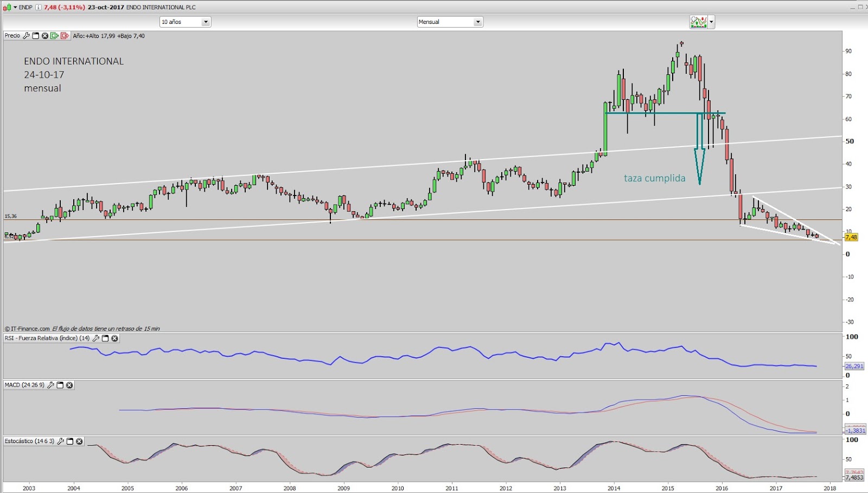
Task: Click the 2014 year label on the time axis
Action: pyautogui.click(x=614, y=488)
